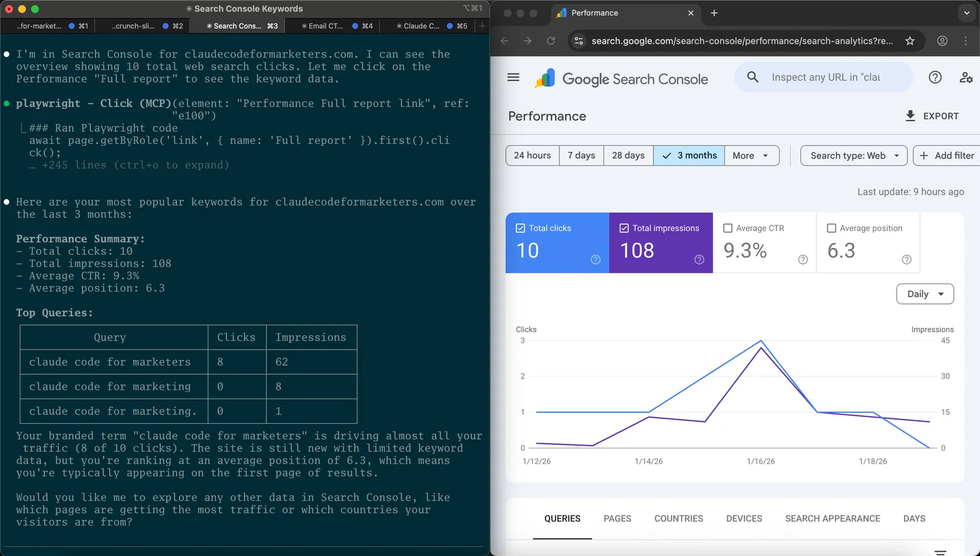Open Chrome's three-dot menu
Screen dimensions: 980x556
(x=966, y=40)
